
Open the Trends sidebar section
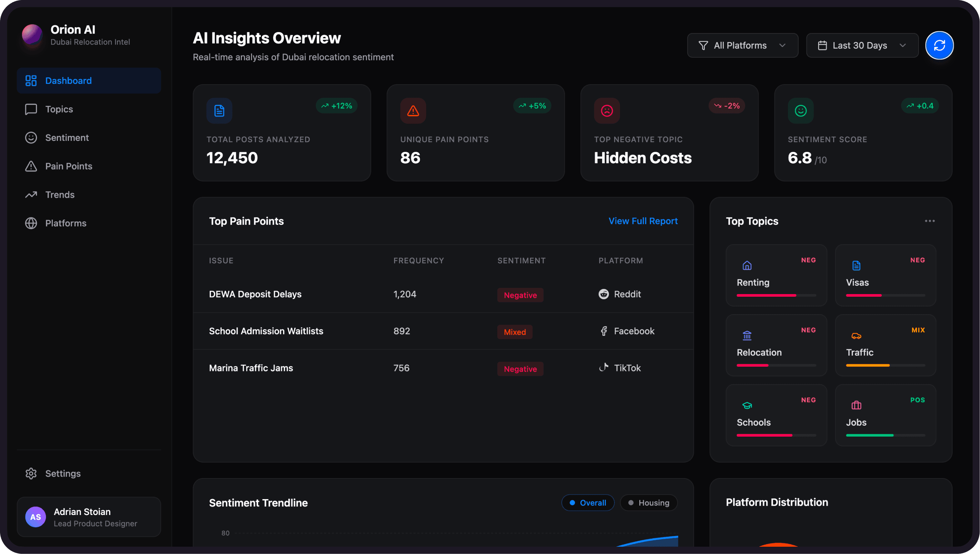click(x=60, y=195)
